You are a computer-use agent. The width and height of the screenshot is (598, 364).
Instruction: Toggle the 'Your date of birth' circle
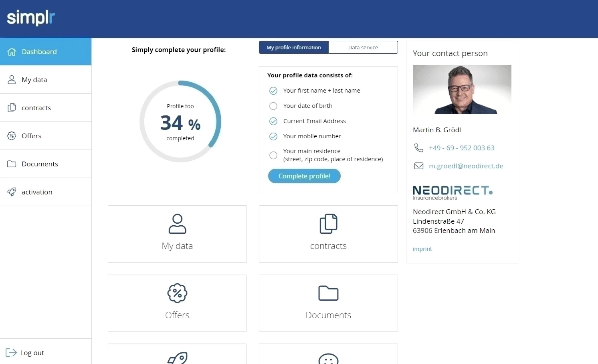273,106
